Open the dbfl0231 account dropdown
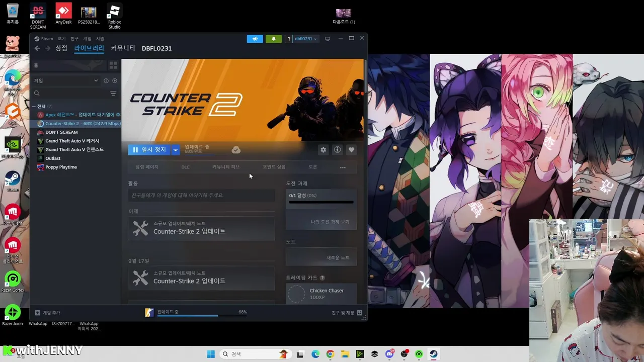Image resolution: width=644 pixels, height=362 pixels. [x=306, y=39]
